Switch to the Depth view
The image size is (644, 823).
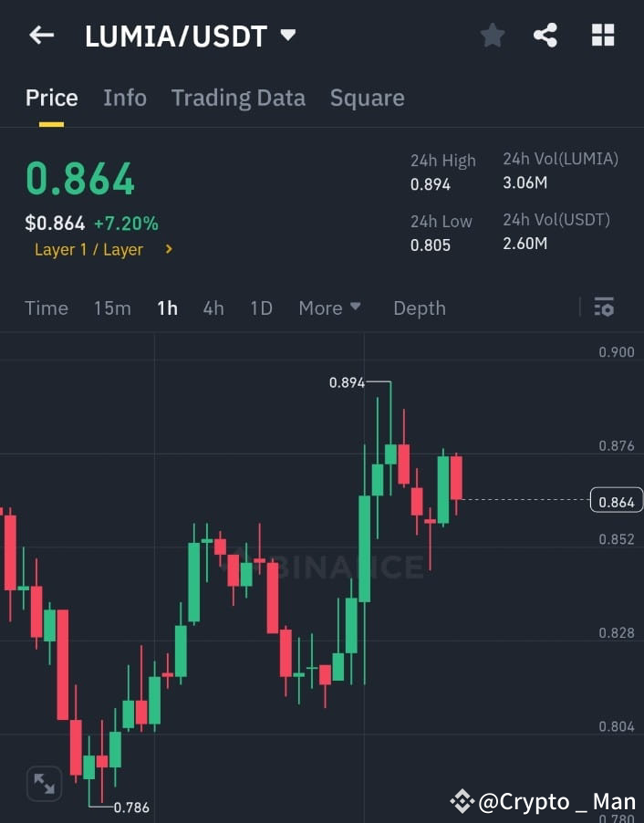(419, 308)
